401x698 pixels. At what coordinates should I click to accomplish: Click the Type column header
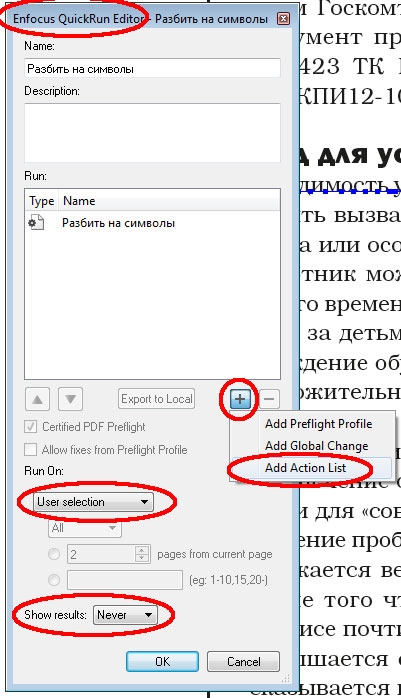42,201
